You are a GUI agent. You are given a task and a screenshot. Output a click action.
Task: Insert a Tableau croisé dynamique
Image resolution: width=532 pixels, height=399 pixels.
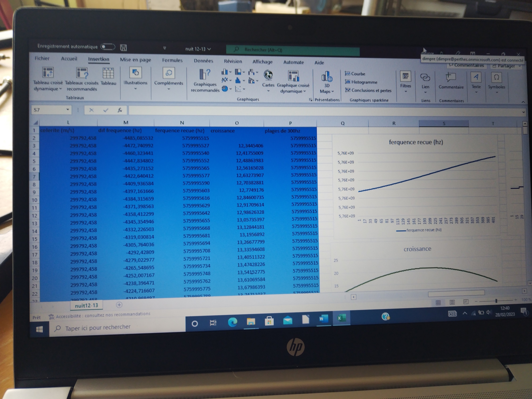click(x=48, y=79)
